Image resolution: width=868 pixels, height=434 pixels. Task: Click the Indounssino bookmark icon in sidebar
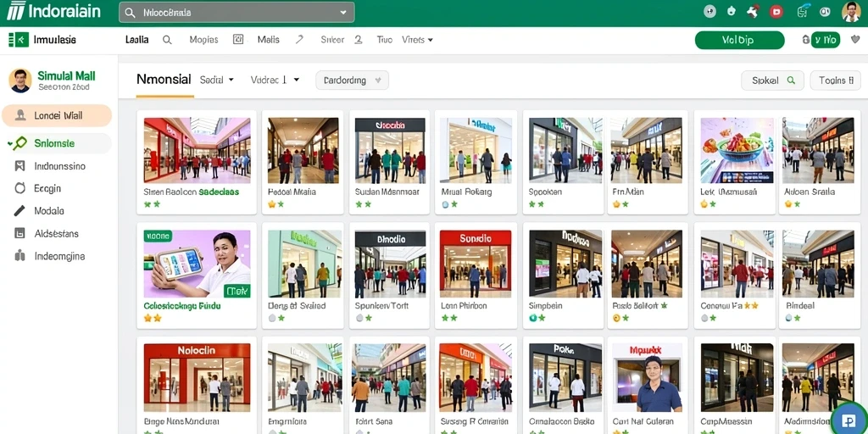click(20, 165)
